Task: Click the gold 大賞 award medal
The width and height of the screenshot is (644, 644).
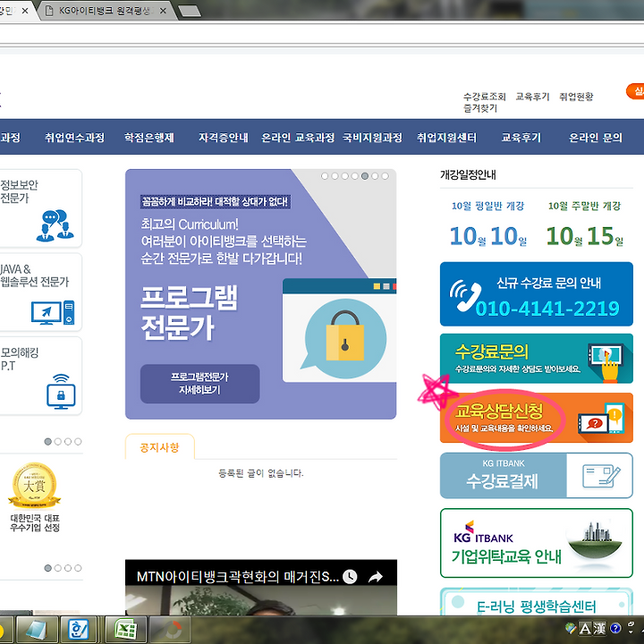Action: 35,486
